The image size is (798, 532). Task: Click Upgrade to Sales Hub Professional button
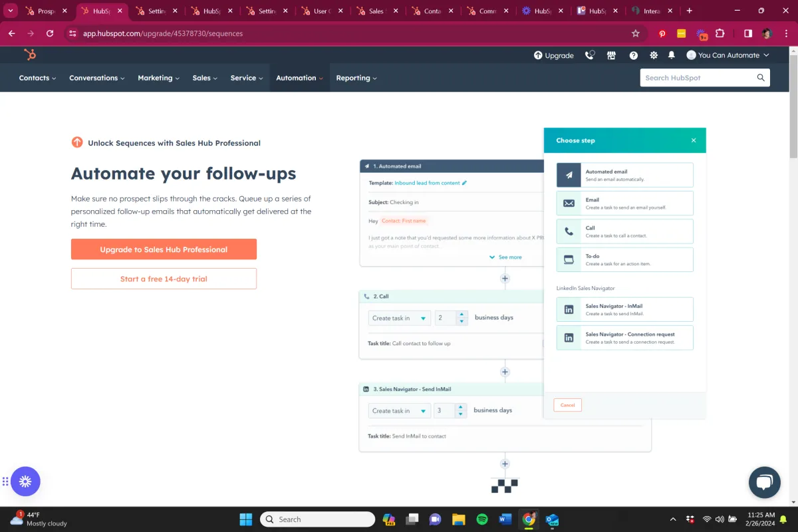pos(164,249)
